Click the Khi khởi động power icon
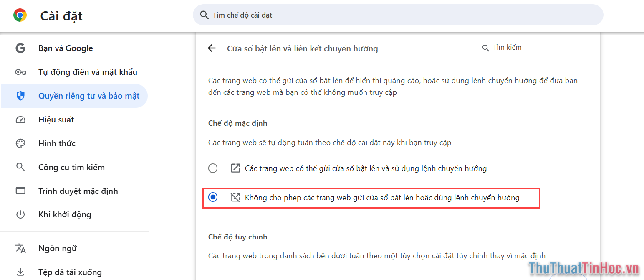The image size is (644, 280). 20,214
